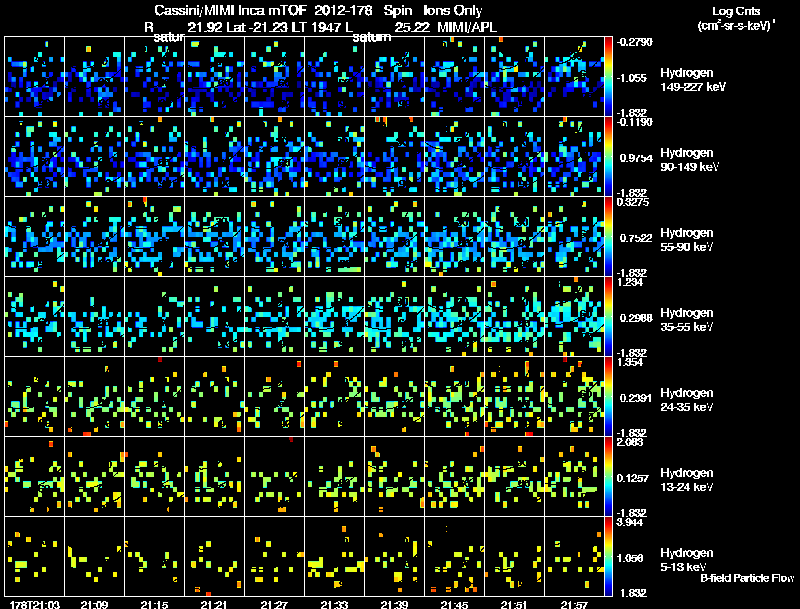Click the Cassini/MIMI Inca mTOF title
800x609 pixels.
pos(229,10)
